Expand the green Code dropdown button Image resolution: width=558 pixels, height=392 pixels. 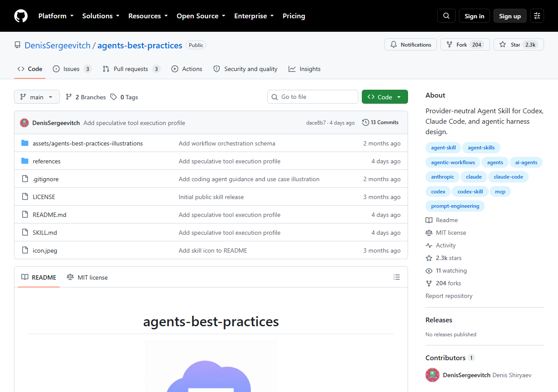(385, 97)
